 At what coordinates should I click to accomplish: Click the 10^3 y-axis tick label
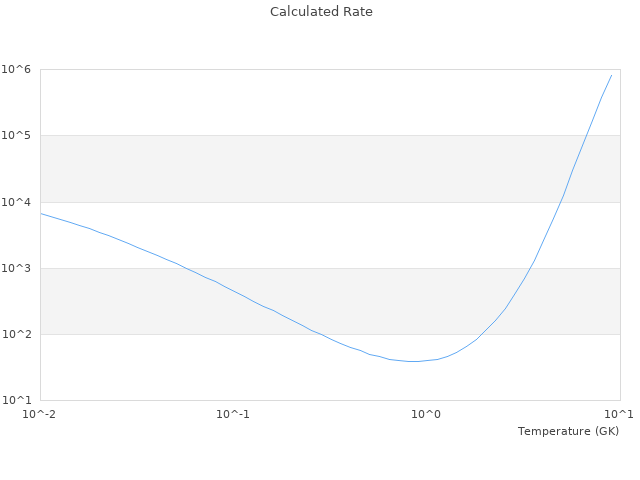(x=17, y=268)
